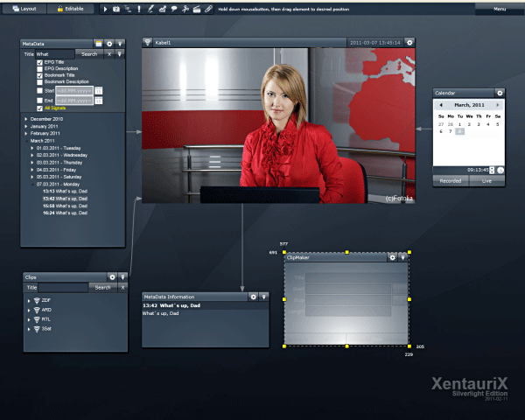Click the clock icon in Calendar panel

pyautogui.click(x=500, y=170)
